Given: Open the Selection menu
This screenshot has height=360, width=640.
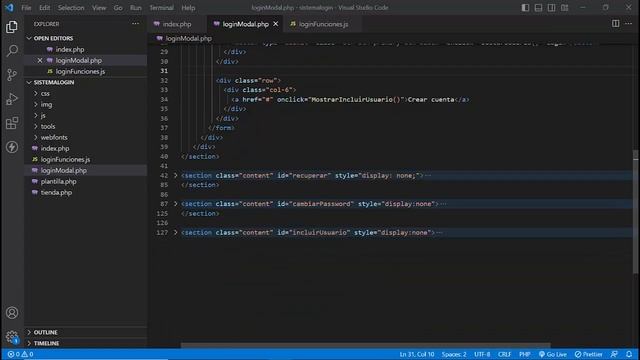Looking at the screenshot, I should (71, 8).
